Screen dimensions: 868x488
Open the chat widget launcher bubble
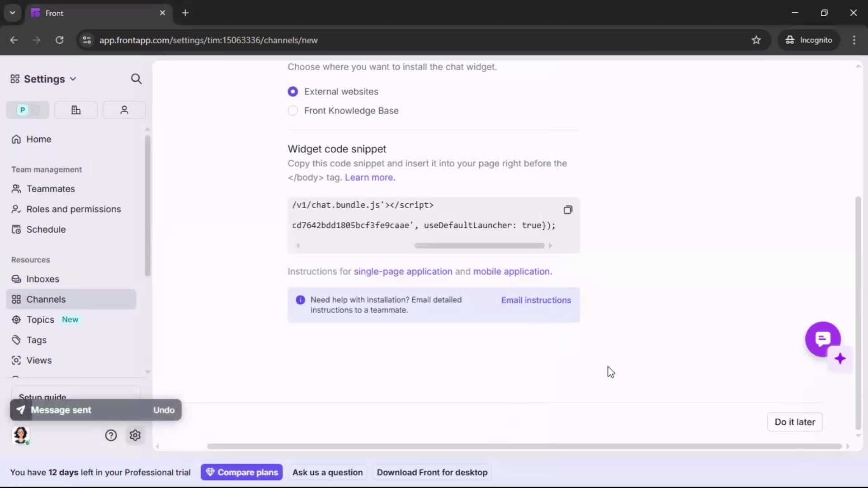click(x=823, y=339)
